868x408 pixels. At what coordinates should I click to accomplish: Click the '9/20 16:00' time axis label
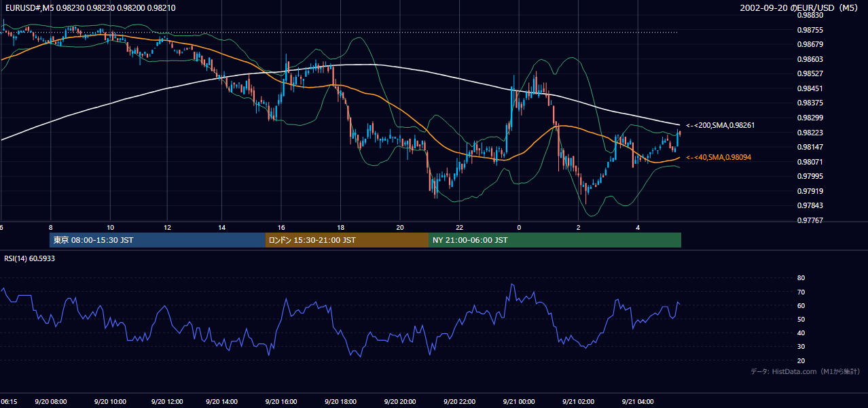pyautogui.click(x=281, y=402)
